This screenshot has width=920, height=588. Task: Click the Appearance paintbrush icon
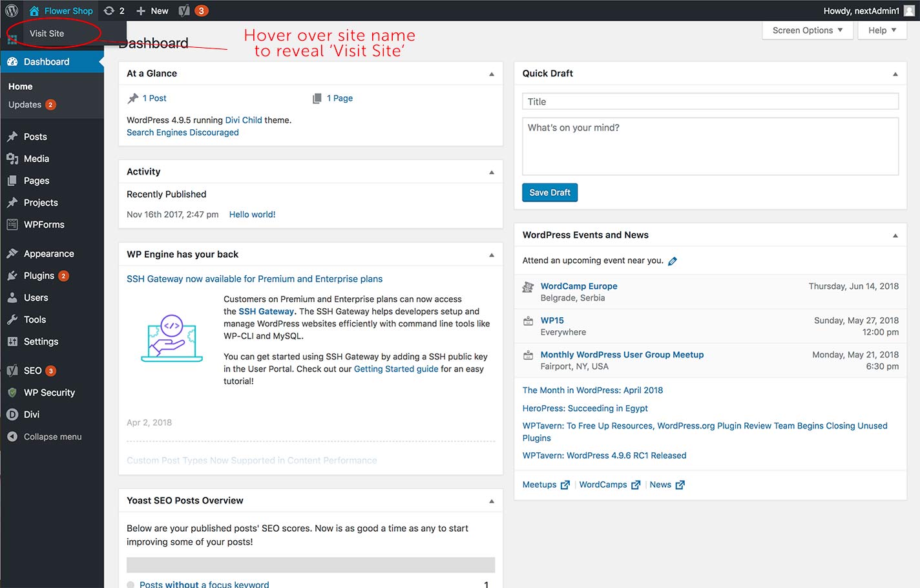[12, 253]
